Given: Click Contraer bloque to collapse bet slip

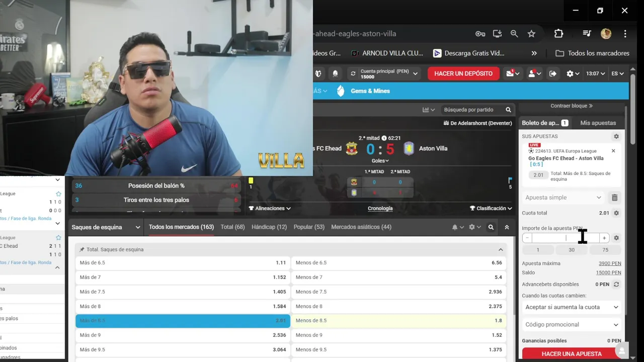Looking at the screenshot, I should pos(572,106).
